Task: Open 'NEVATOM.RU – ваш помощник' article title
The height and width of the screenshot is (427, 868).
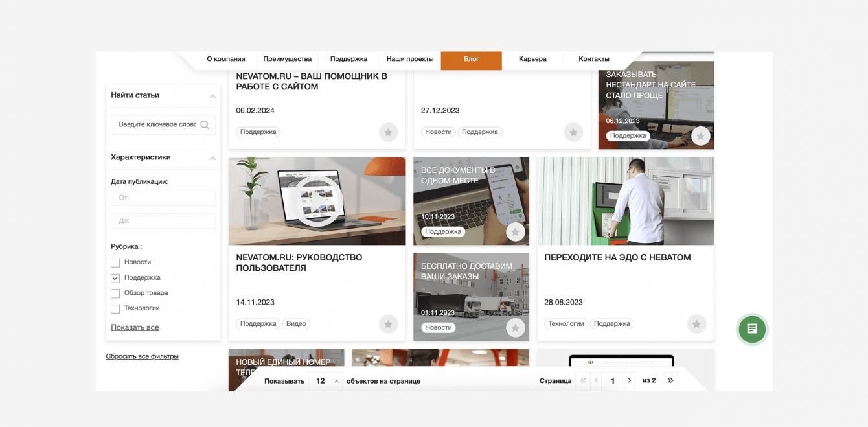Action: click(312, 81)
